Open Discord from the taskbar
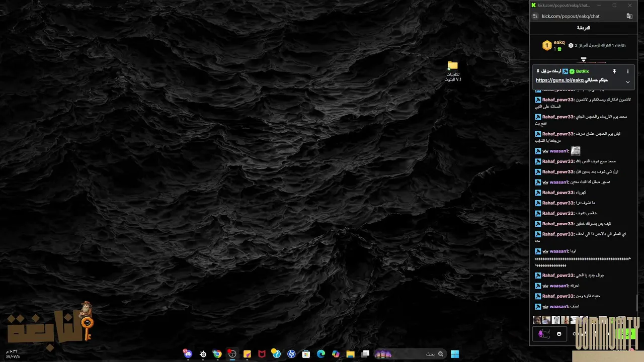This screenshot has width=644, height=362. point(188,354)
